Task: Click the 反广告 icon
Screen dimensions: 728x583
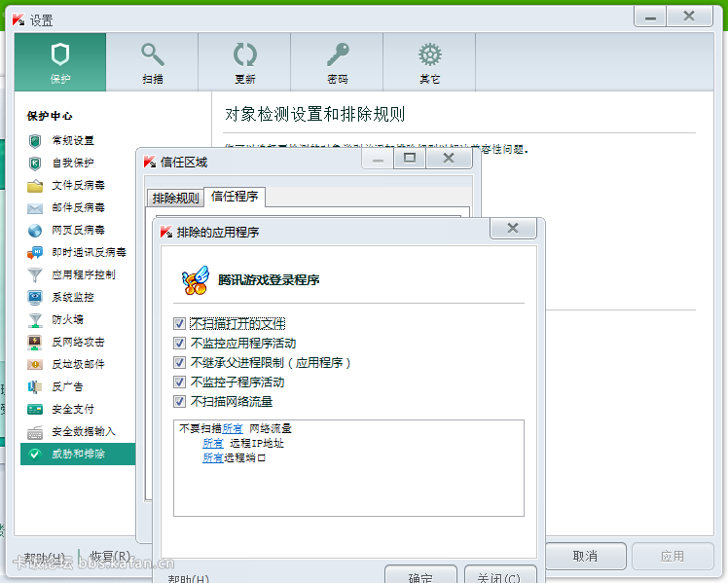Action: 35,387
